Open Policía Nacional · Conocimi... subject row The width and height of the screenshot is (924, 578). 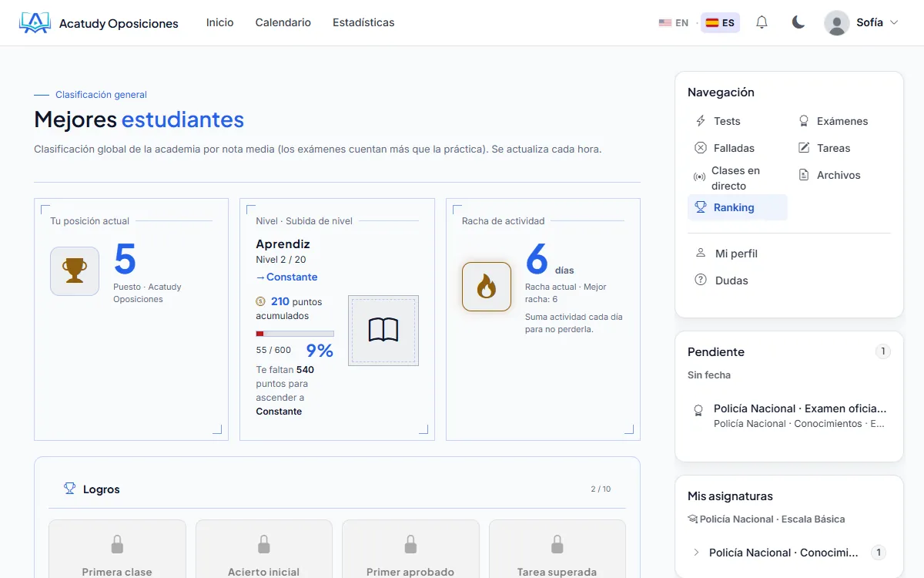[789, 553]
